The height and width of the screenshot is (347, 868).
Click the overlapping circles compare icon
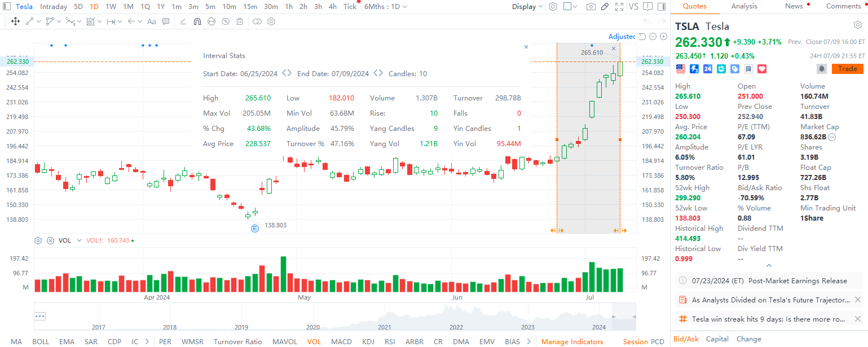point(257,21)
